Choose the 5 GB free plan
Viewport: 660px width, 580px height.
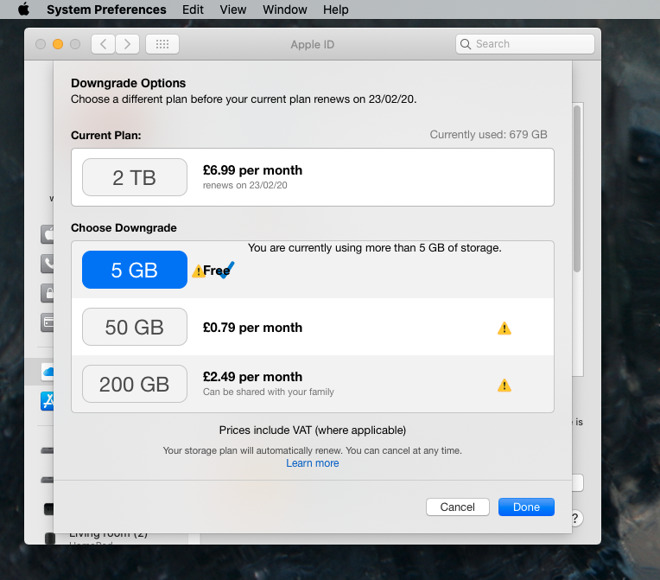(x=134, y=270)
